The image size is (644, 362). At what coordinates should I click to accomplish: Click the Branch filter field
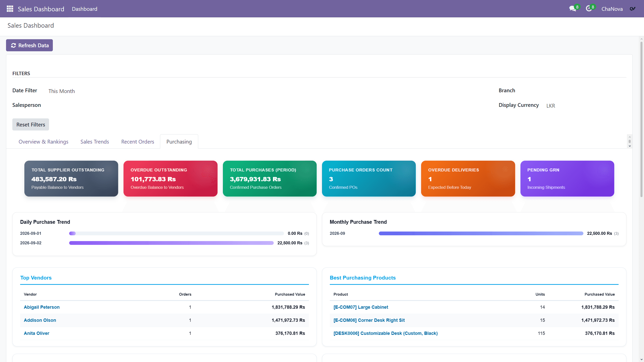(x=586, y=90)
